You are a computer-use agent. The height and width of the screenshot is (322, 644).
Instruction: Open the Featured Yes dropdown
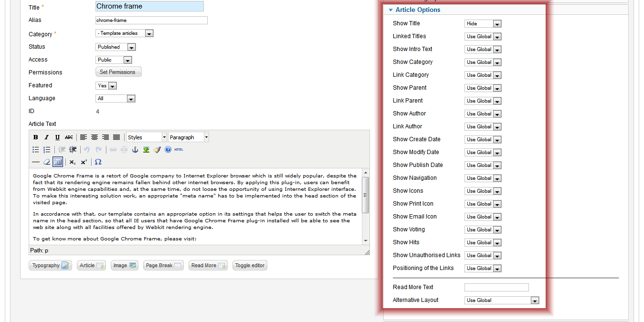[106, 86]
